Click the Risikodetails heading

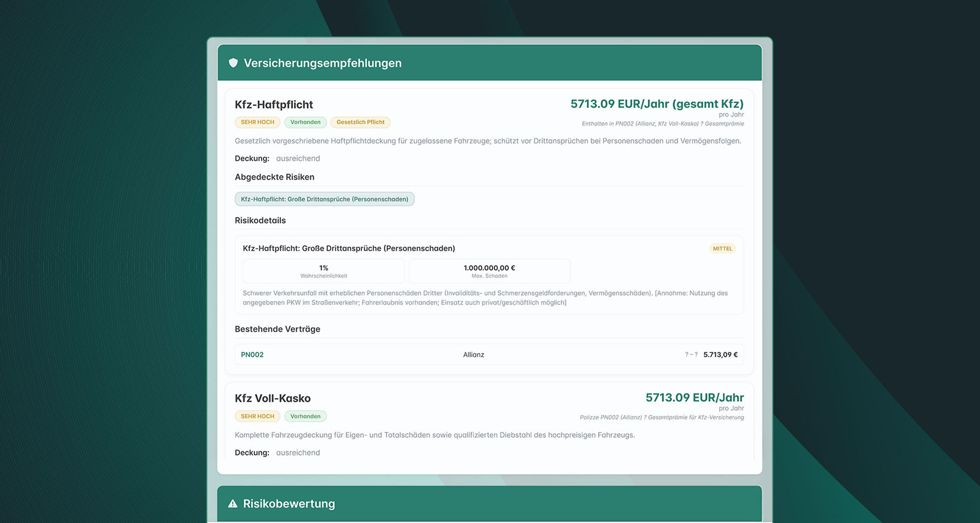pyautogui.click(x=260, y=220)
